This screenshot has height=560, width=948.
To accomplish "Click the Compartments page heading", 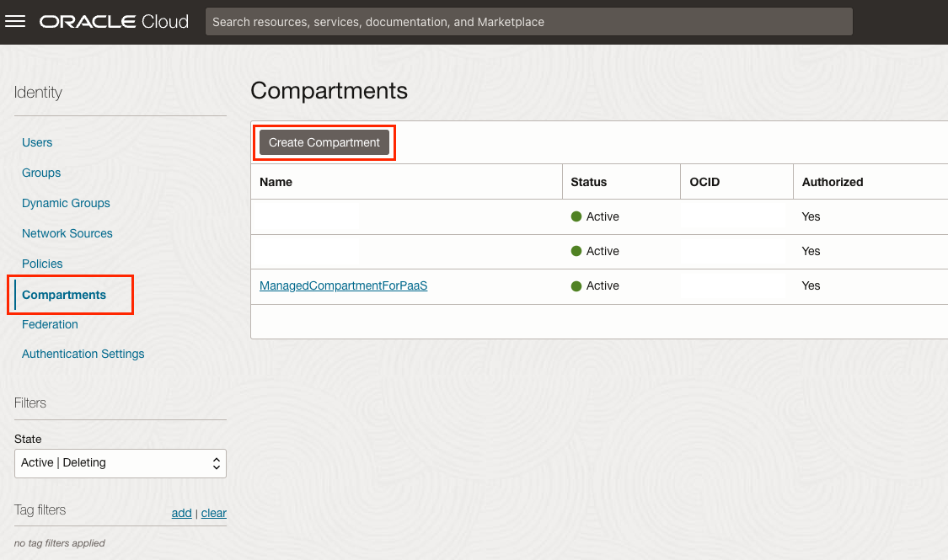I will tap(329, 91).
